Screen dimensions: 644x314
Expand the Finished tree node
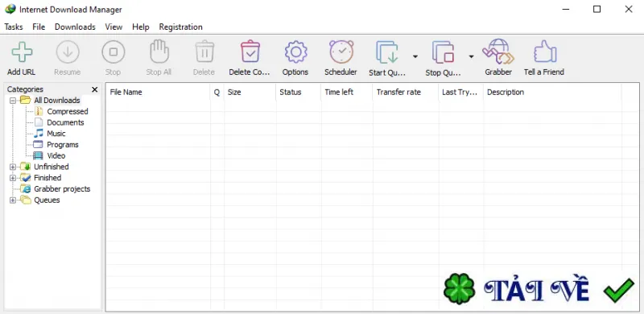[x=13, y=178]
